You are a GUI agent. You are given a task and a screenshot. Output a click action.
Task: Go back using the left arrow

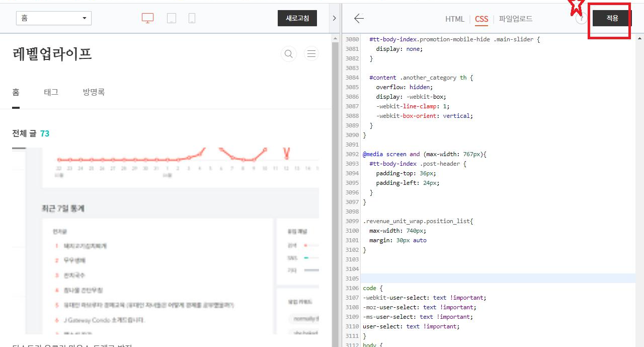coord(359,19)
